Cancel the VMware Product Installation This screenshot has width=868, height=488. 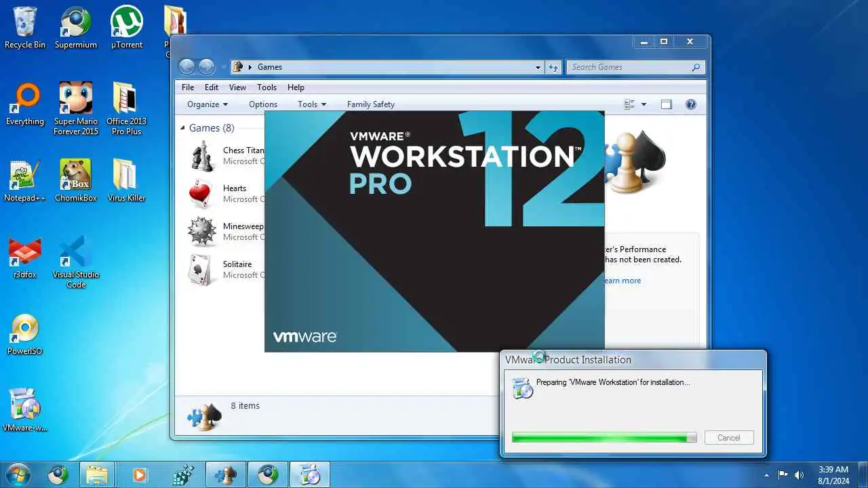point(729,438)
